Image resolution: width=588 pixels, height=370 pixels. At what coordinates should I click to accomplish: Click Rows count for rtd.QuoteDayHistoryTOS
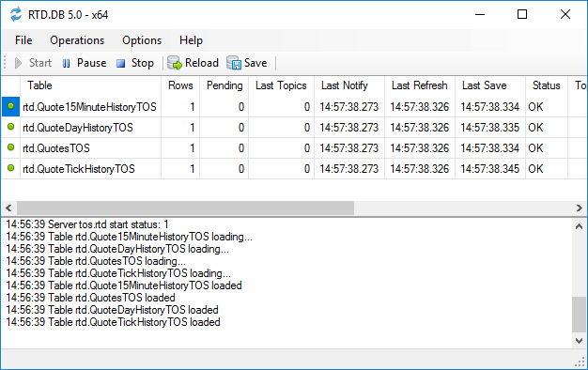[193, 128]
